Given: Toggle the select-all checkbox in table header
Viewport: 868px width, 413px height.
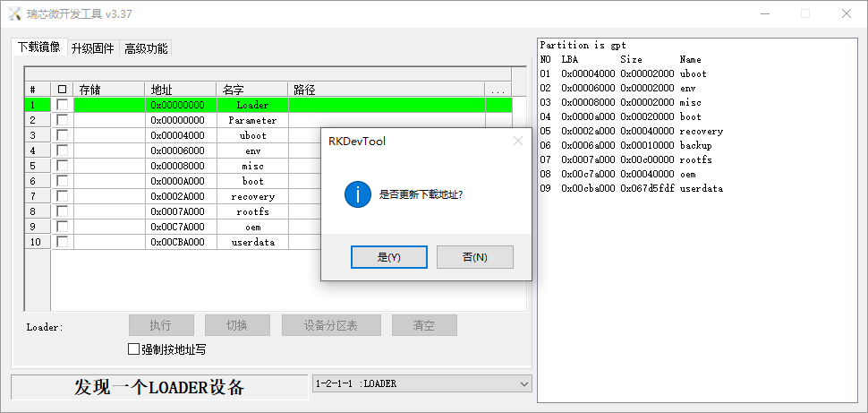Looking at the screenshot, I should (62, 90).
